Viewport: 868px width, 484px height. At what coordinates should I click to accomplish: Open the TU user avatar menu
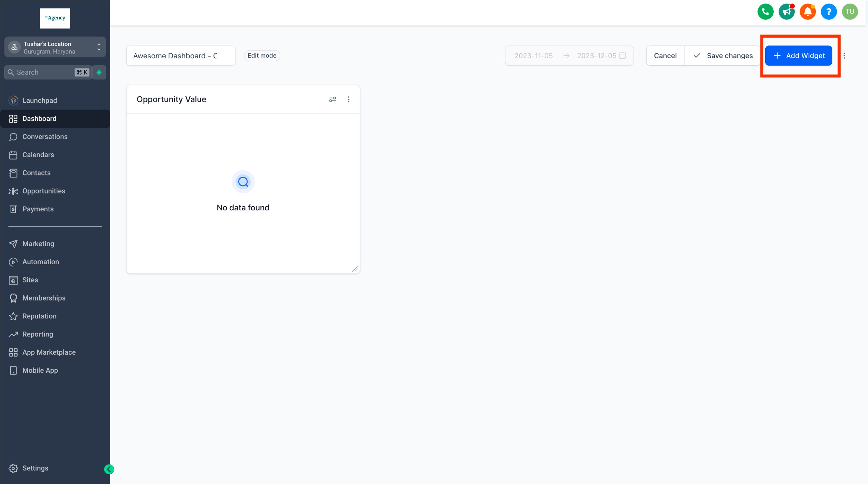850,12
